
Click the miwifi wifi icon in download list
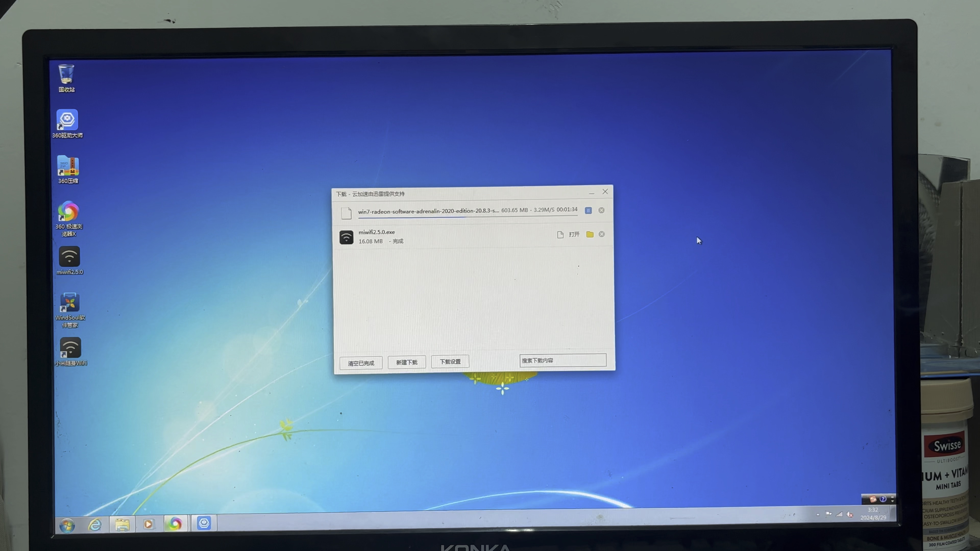click(346, 237)
